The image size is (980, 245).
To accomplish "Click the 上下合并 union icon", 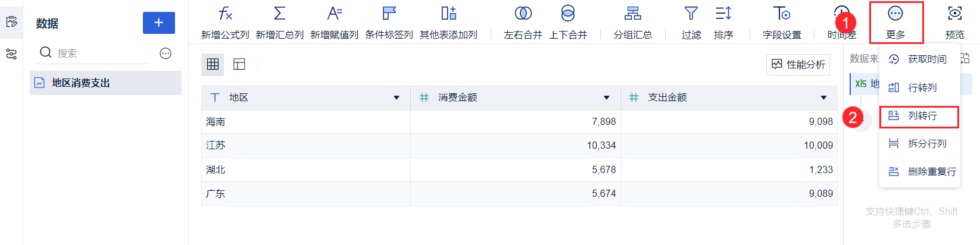I will pos(568,14).
